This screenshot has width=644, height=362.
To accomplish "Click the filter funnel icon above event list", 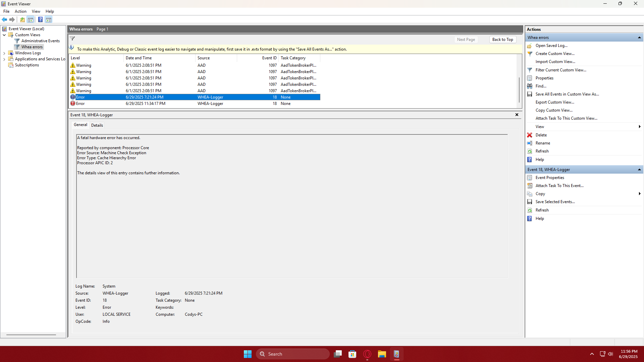I will (72, 39).
